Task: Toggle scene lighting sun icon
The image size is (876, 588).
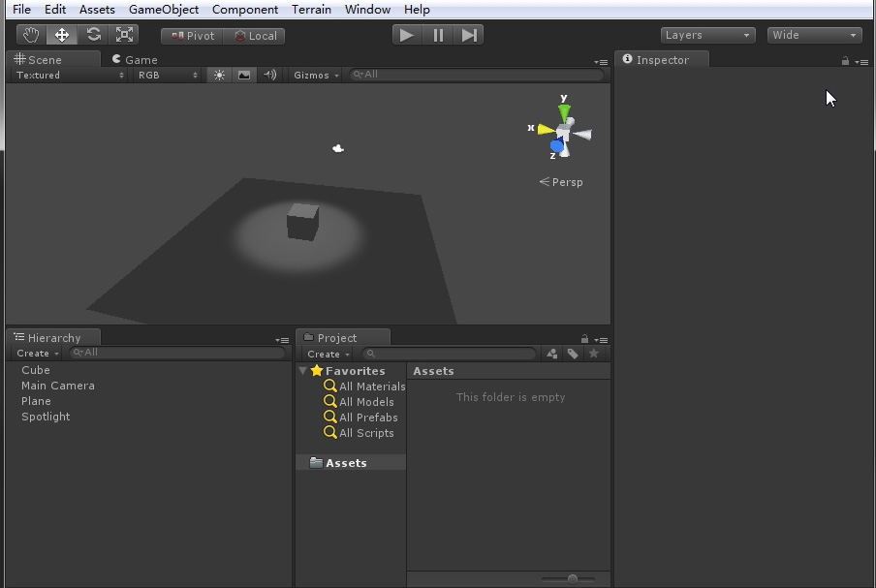Action: [x=219, y=75]
